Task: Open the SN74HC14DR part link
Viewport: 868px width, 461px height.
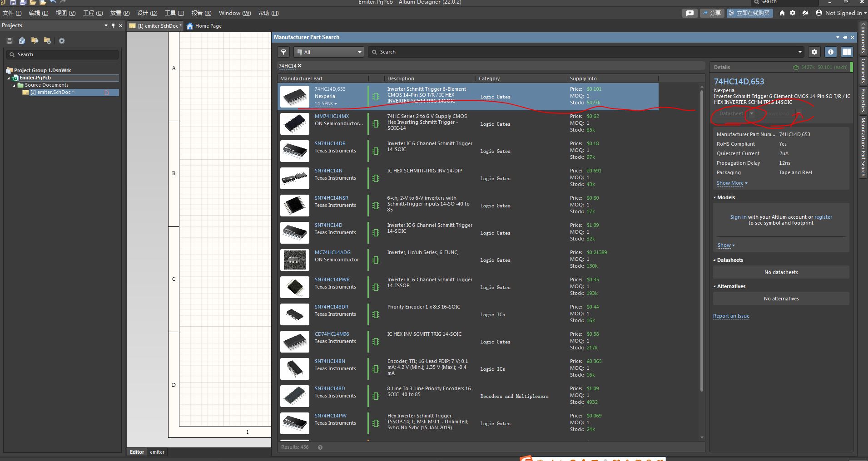Action: pyautogui.click(x=330, y=143)
